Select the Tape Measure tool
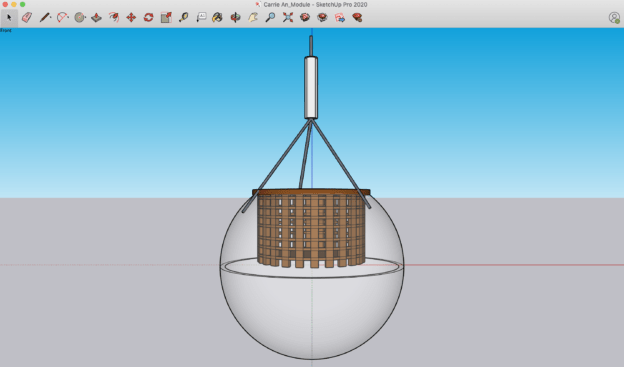This screenshot has width=624, height=367. pyautogui.click(x=183, y=18)
